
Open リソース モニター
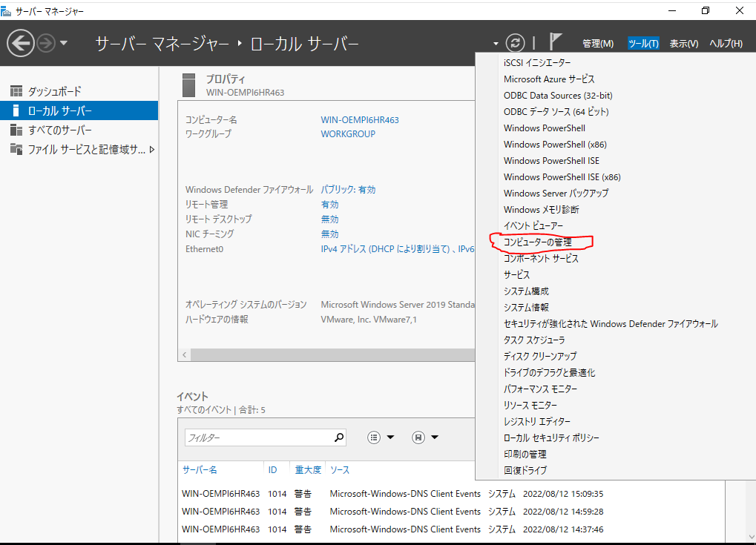(x=530, y=406)
